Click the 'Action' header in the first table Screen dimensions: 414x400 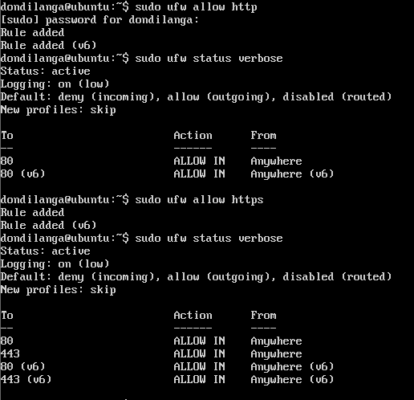tap(193, 135)
